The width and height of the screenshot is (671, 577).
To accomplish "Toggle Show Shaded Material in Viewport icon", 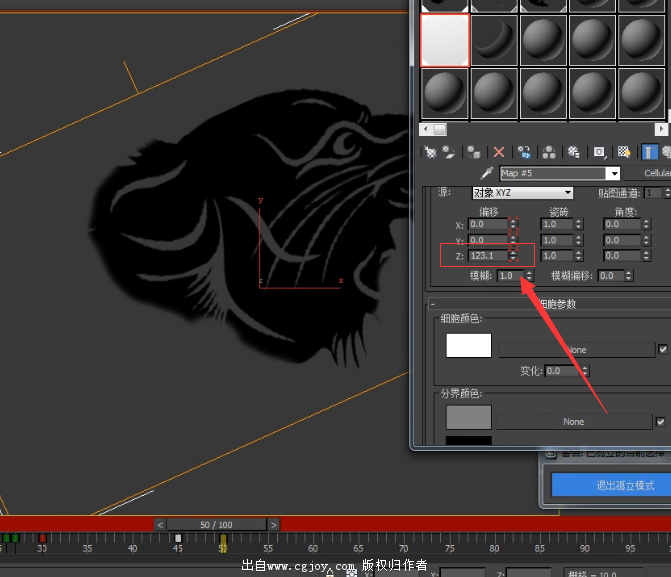I will tap(624, 152).
